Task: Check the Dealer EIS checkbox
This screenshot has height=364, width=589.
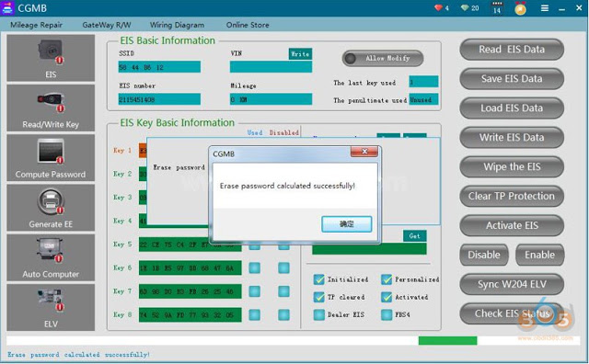Action: 319,314
